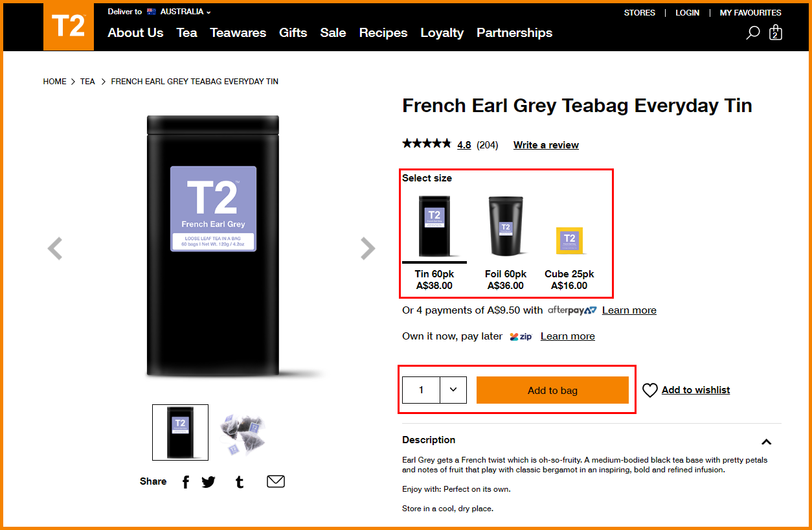Viewport: 812px width, 530px height.
Task: Collapse the Description section
Action: (x=767, y=442)
